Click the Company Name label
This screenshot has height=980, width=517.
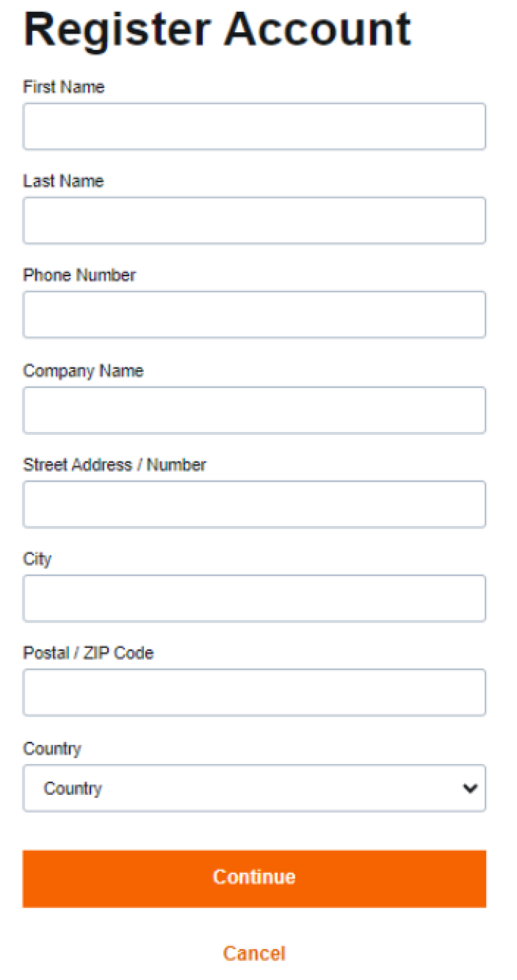click(83, 370)
